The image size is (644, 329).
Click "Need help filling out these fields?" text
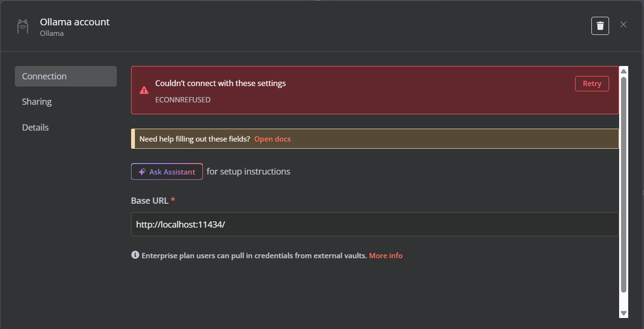click(195, 139)
